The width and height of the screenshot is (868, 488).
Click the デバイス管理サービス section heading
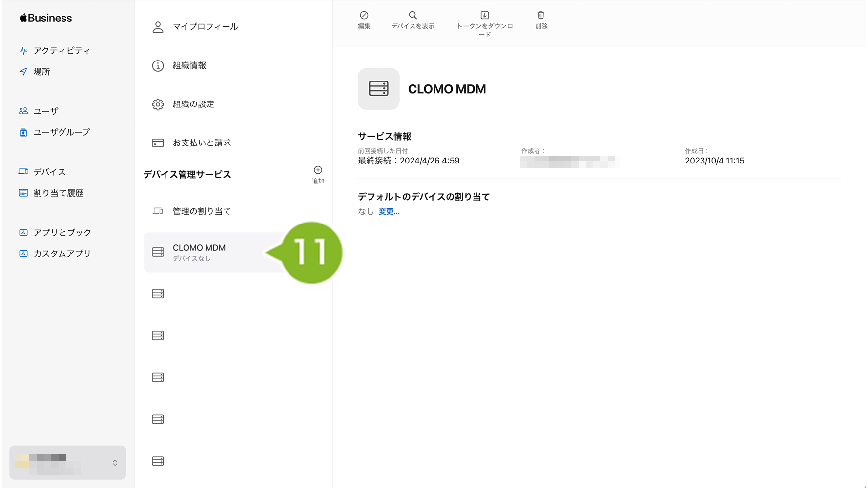(x=187, y=175)
